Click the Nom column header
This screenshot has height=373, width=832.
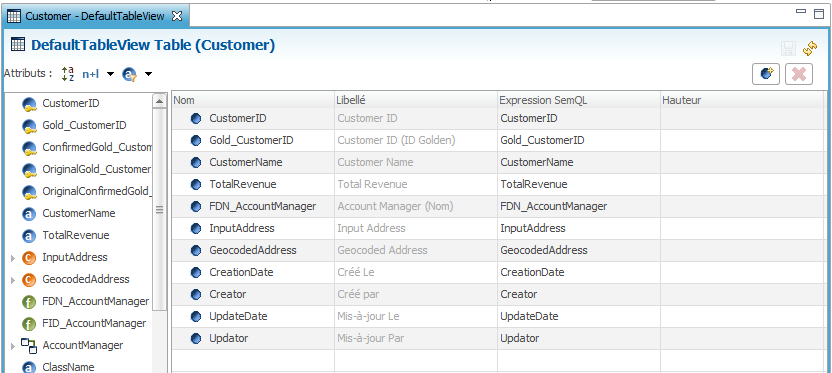click(253, 100)
